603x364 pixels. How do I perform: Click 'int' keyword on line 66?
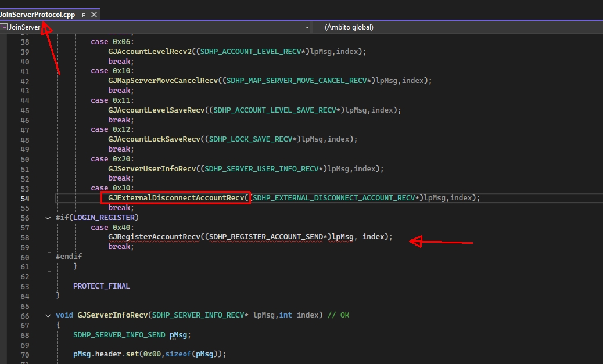pyautogui.click(x=286, y=315)
